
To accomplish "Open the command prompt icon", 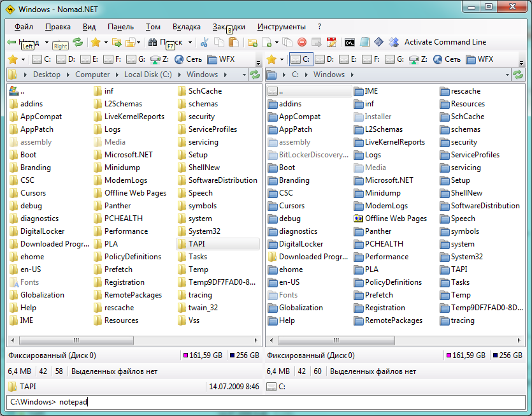I will [x=350, y=43].
